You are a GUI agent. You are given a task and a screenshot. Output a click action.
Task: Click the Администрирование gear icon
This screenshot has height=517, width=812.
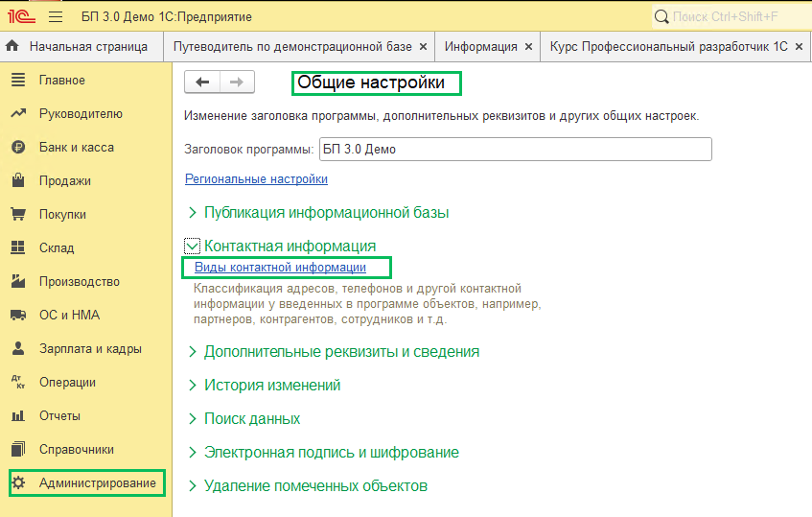click(x=18, y=482)
